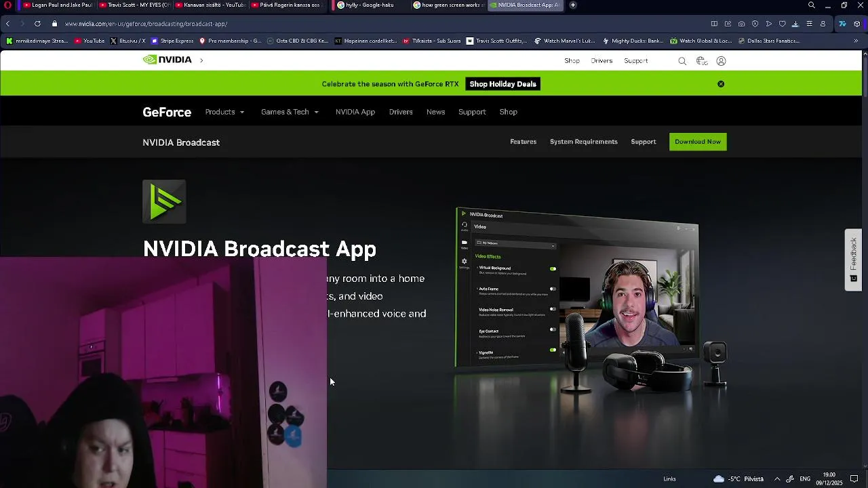Switch to Travis Scott - MY EYES tab
The height and width of the screenshot is (488, 868).
[x=134, y=5]
